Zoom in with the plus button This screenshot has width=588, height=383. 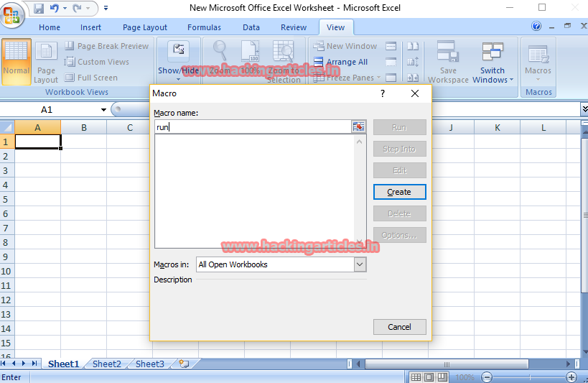click(x=571, y=377)
